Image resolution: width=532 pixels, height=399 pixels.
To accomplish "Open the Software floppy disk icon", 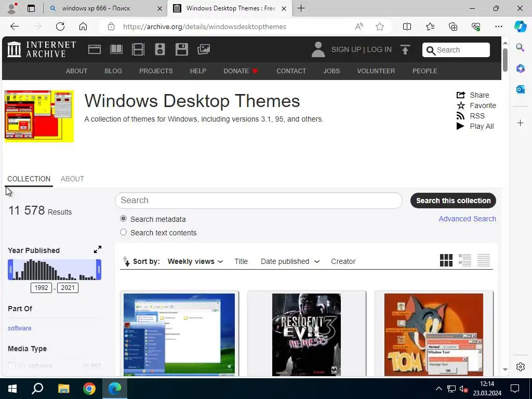I will [181, 49].
